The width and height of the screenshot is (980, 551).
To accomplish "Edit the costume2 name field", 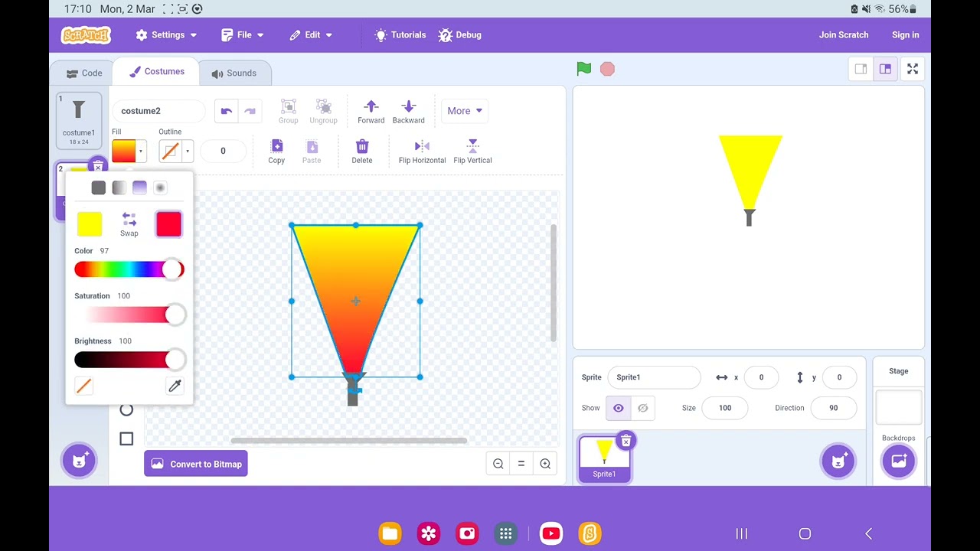I will (158, 111).
